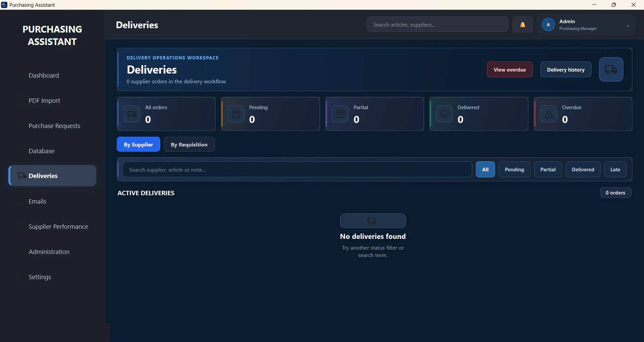Viewport: 644px width, 342px height.
Task: Click the Search supplier, article or note field
Action: pos(297,169)
